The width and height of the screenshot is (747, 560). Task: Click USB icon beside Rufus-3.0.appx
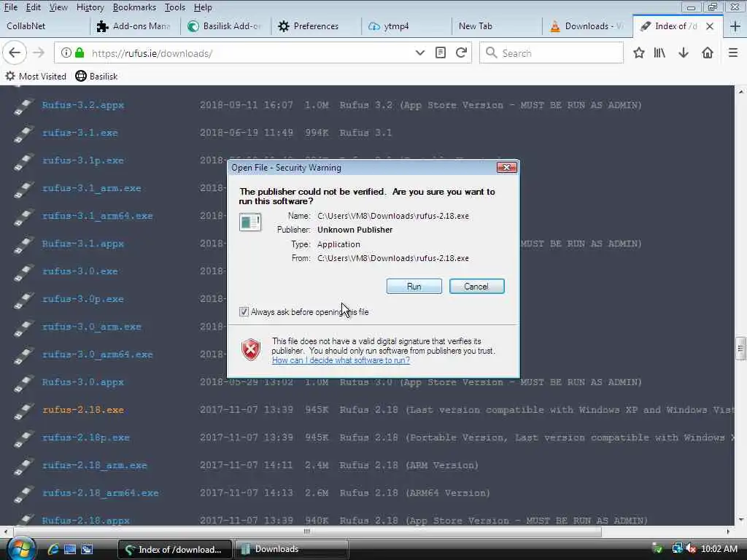coord(24,383)
